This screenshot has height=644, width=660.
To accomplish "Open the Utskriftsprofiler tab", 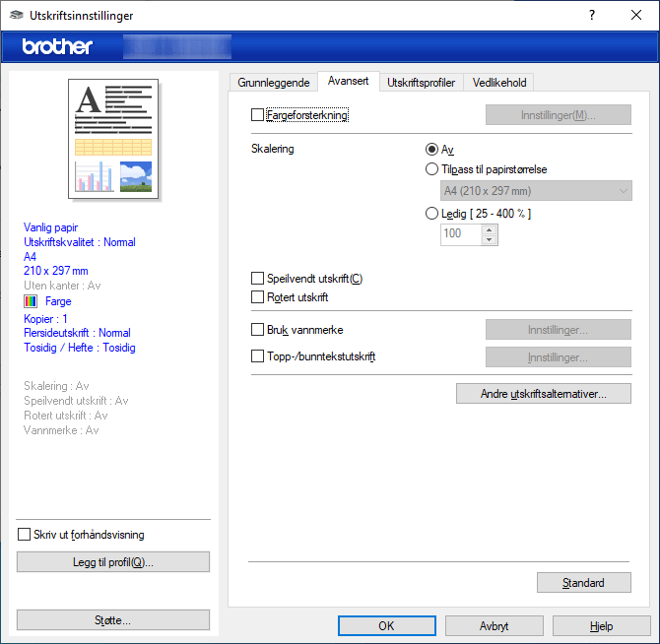I will tap(421, 83).
